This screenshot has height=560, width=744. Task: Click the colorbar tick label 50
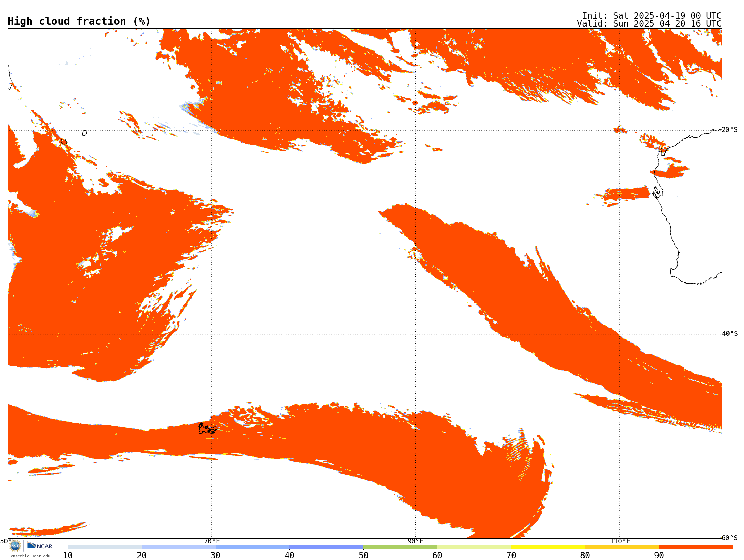click(363, 556)
